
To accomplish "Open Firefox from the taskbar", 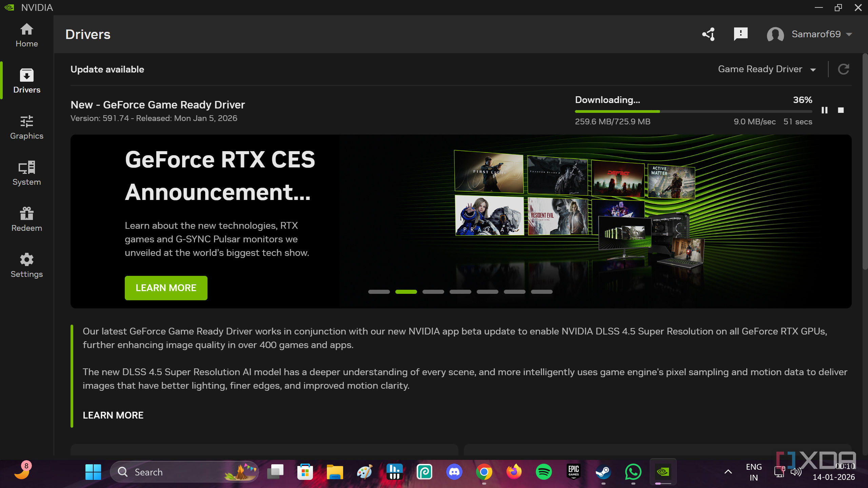I will point(514,472).
